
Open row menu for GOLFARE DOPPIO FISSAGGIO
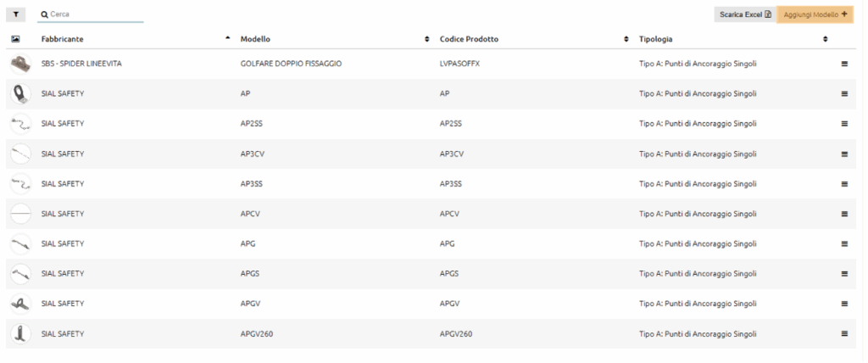pyautogui.click(x=844, y=64)
